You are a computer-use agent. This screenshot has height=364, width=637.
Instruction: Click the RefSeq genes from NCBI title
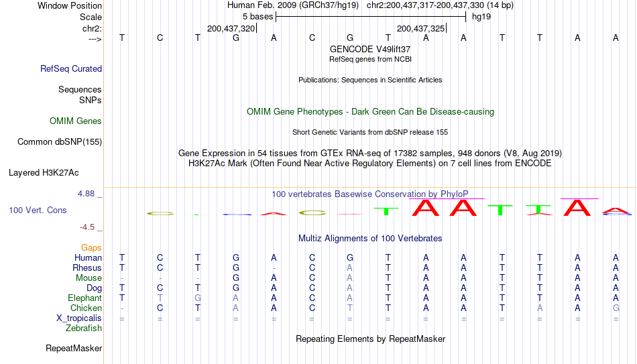click(x=371, y=59)
